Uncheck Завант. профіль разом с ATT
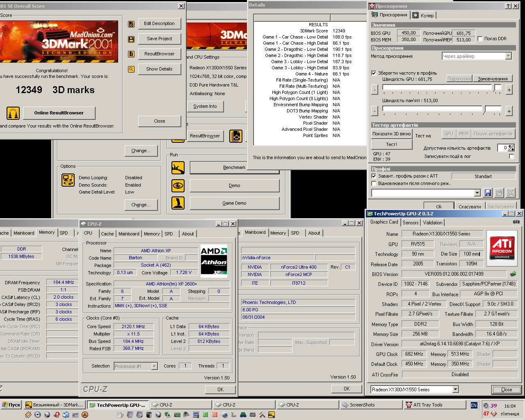The image size is (525, 420). click(374, 176)
